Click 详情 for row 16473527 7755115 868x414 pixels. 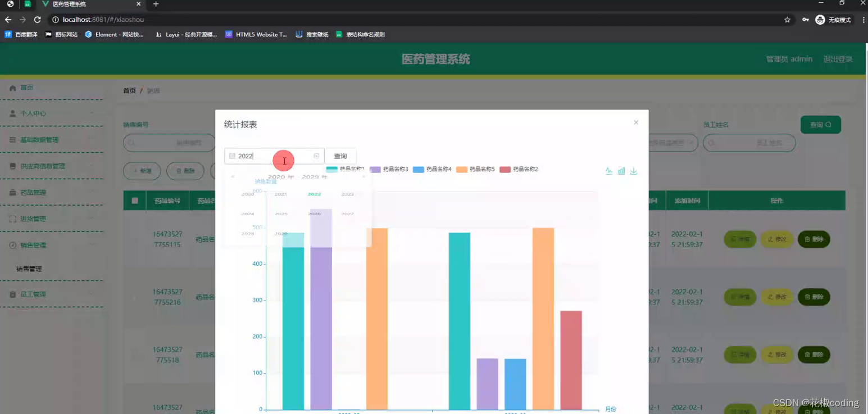(740, 239)
